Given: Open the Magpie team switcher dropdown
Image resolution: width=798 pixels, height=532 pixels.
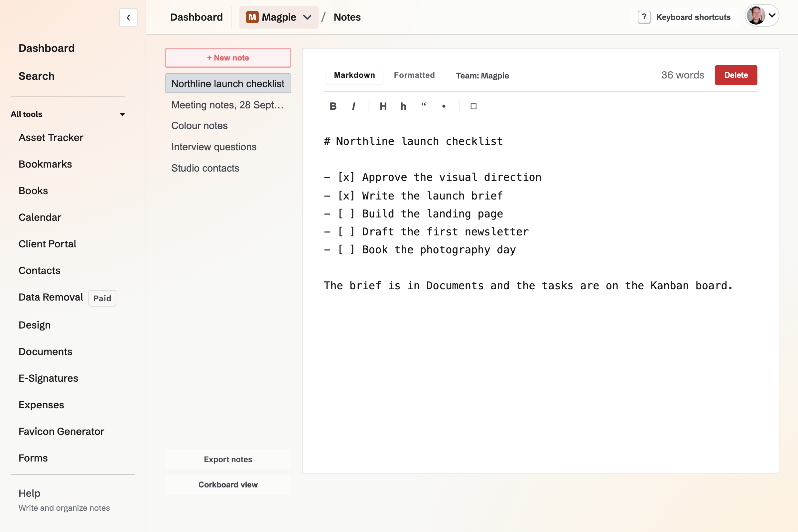Looking at the screenshot, I should [x=279, y=17].
